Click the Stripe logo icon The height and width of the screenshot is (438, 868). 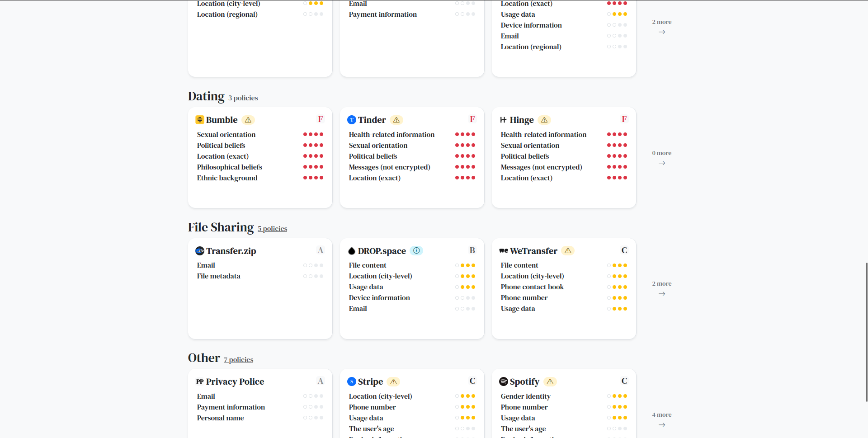pyautogui.click(x=351, y=381)
